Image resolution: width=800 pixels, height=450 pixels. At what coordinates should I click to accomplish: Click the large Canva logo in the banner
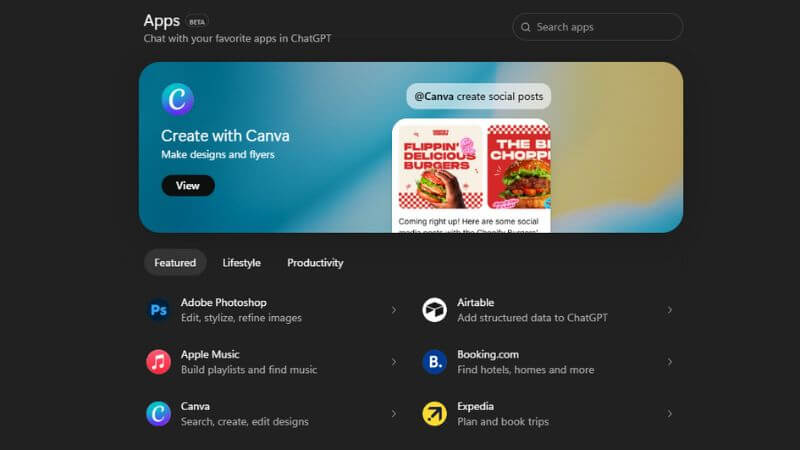(x=178, y=99)
